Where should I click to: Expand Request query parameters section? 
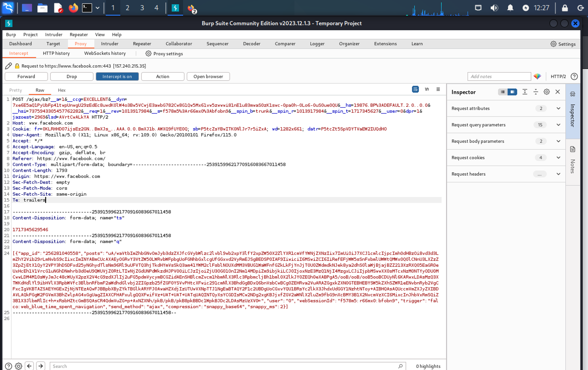pos(506,125)
